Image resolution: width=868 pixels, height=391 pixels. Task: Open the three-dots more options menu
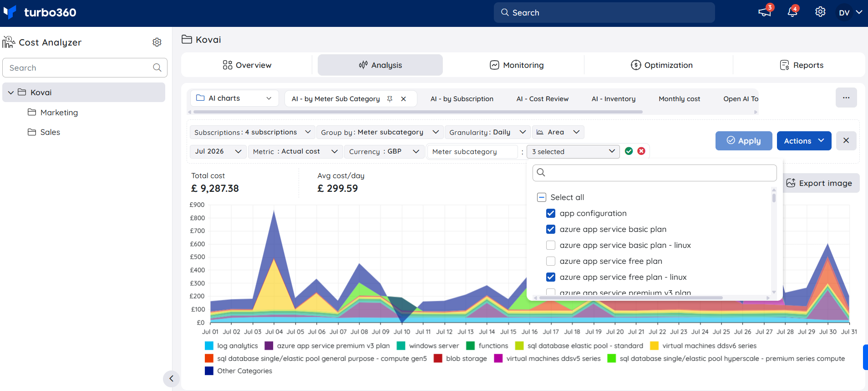(846, 98)
